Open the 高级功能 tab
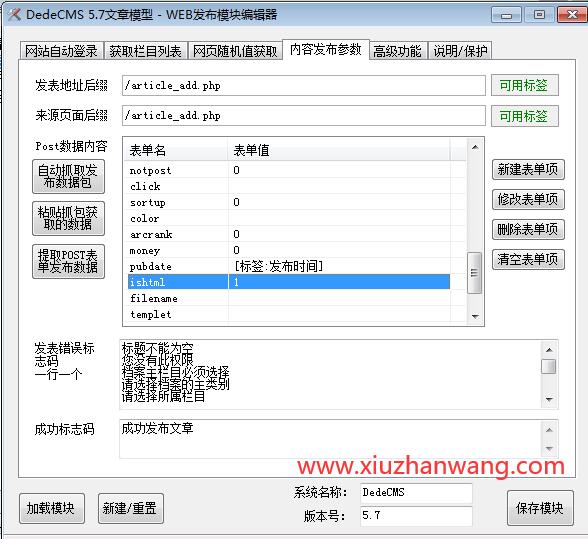Viewport: 588px width, 539px height. coord(397,51)
